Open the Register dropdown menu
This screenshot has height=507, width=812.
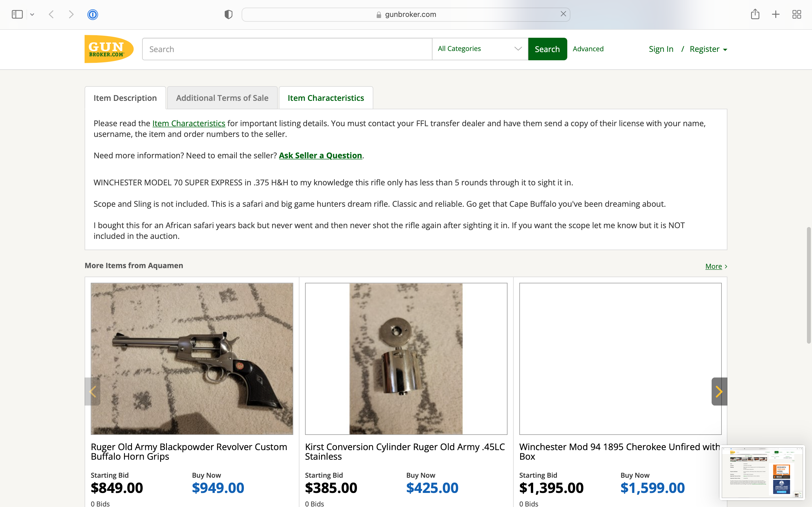pos(708,49)
